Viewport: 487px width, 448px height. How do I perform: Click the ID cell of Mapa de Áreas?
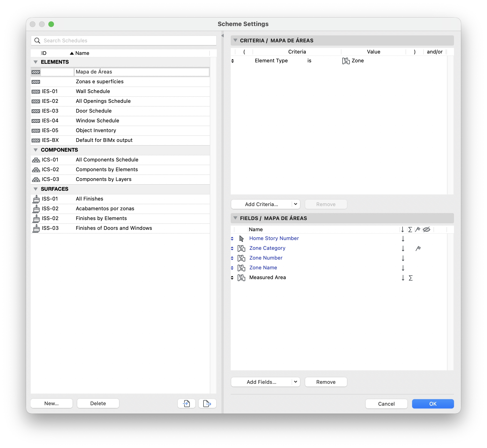(57, 72)
